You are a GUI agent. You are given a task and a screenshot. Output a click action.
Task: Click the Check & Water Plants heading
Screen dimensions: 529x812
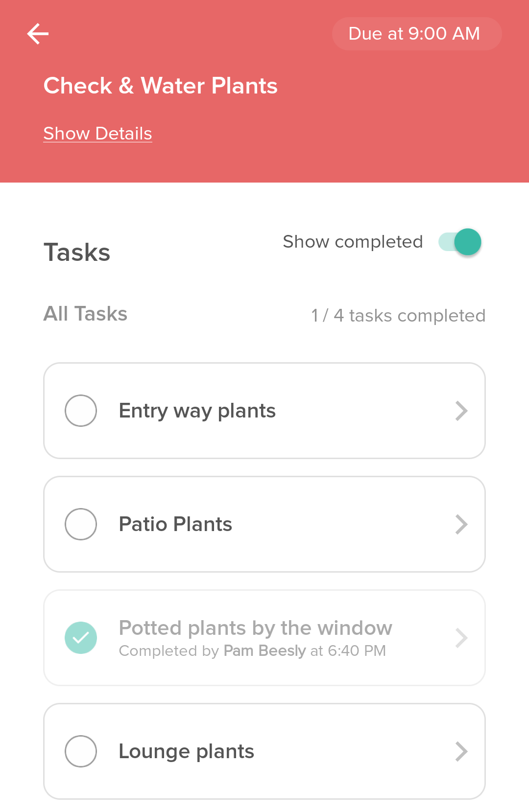coord(160,86)
